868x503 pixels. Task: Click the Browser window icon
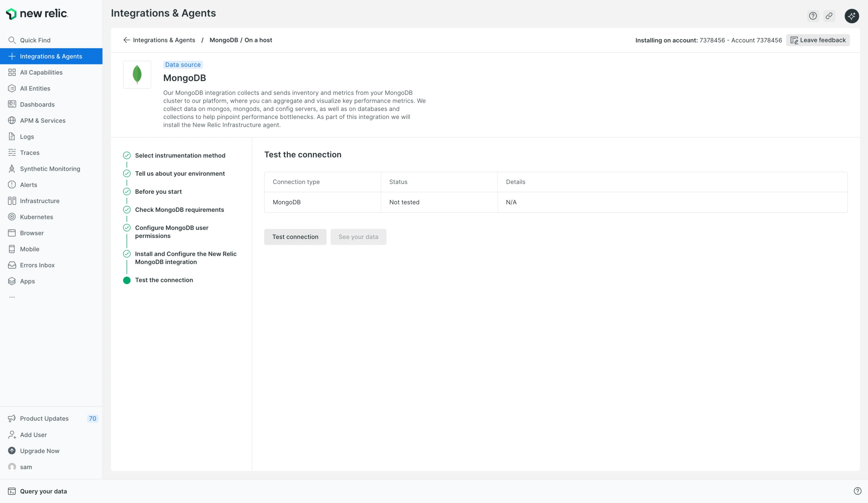[x=12, y=233]
